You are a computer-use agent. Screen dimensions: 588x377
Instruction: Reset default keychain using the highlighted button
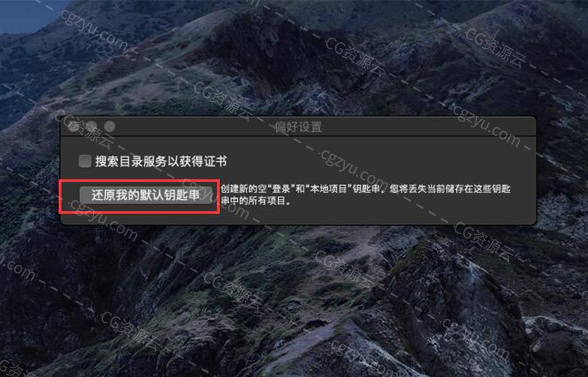(146, 196)
